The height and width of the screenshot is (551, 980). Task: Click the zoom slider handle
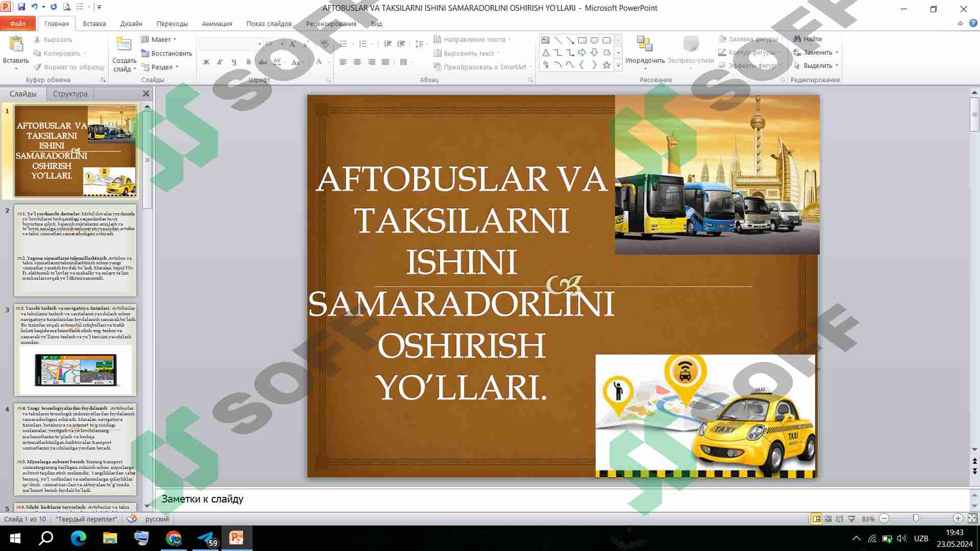click(x=916, y=519)
